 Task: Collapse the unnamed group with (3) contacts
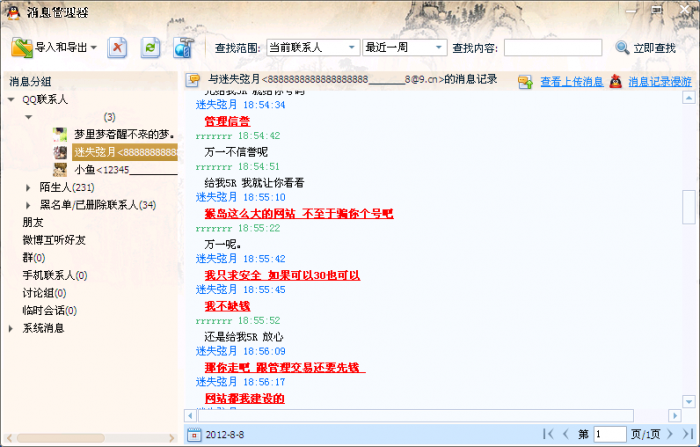29,117
